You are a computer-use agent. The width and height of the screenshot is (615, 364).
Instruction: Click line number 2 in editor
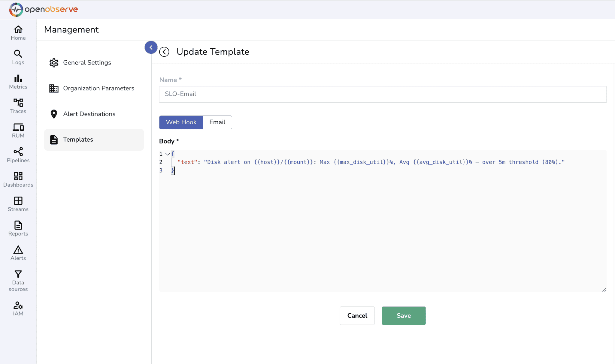point(161,162)
